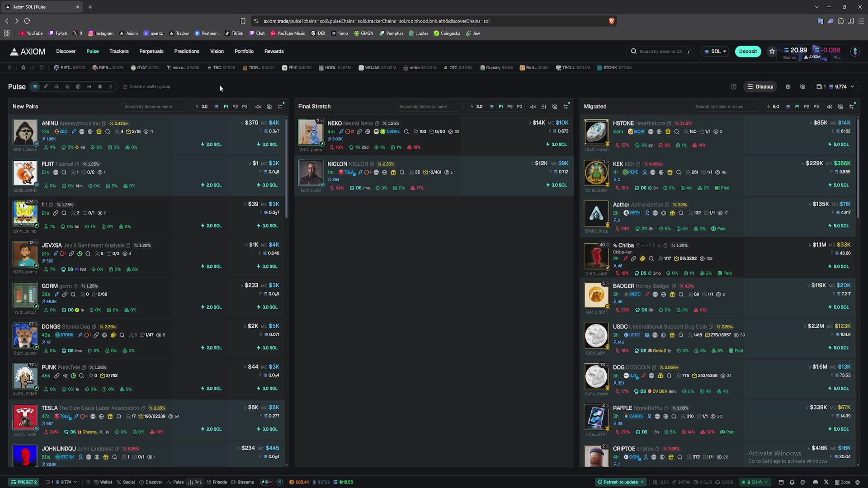Click the Final Stretch sort order icon
This screenshot has width=868, height=488.
click(x=544, y=107)
